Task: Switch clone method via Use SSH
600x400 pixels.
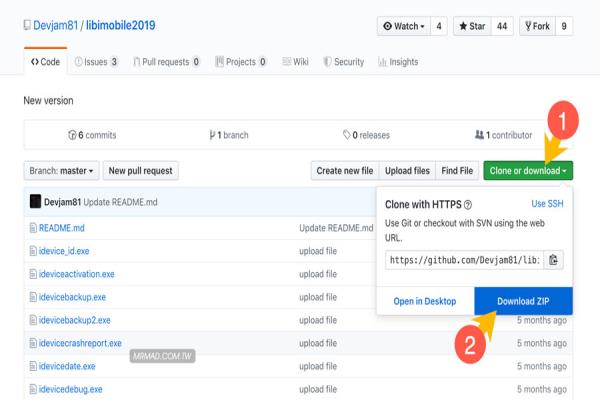Action: pos(547,204)
